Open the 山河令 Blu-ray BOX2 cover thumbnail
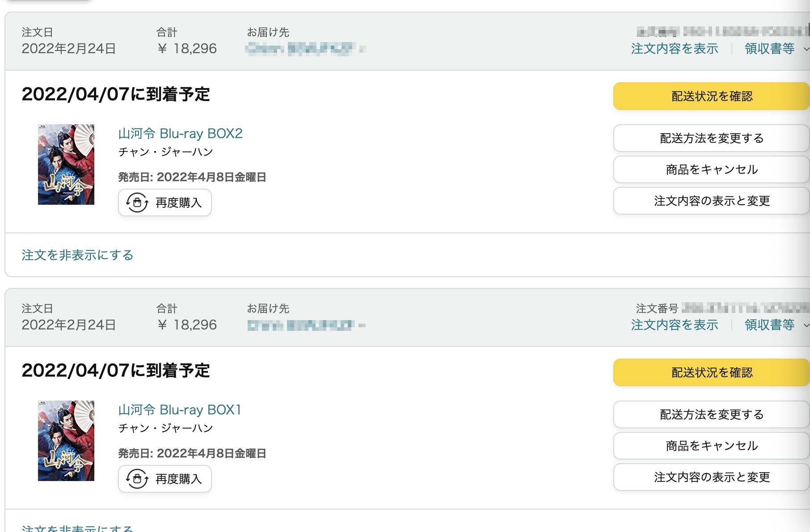 coord(66,165)
